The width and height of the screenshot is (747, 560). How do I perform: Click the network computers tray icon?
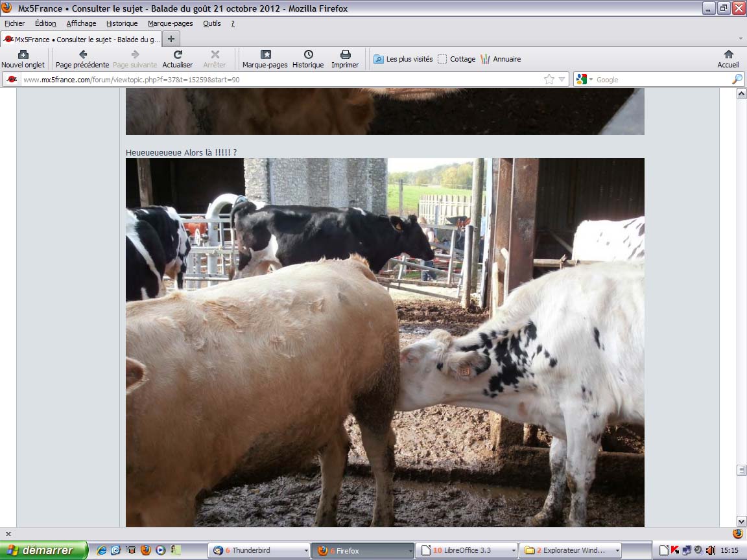(x=687, y=550)
